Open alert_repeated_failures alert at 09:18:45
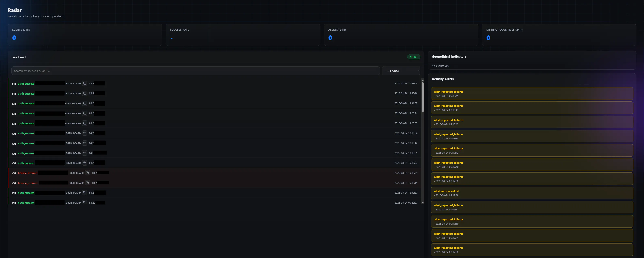Image resolution: width=644 pixels, height=258 pixels. 532,94
